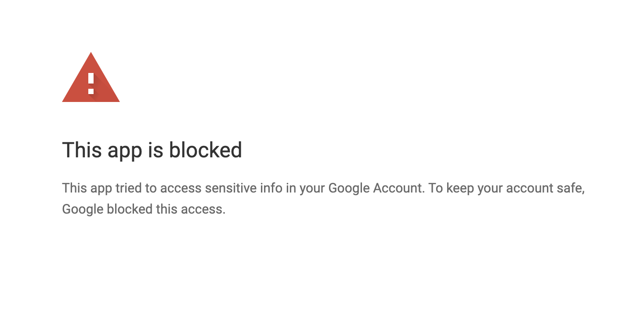644x327 pixels.
Task: Click "To keep your account safe," text
Action: pos(507,188)
